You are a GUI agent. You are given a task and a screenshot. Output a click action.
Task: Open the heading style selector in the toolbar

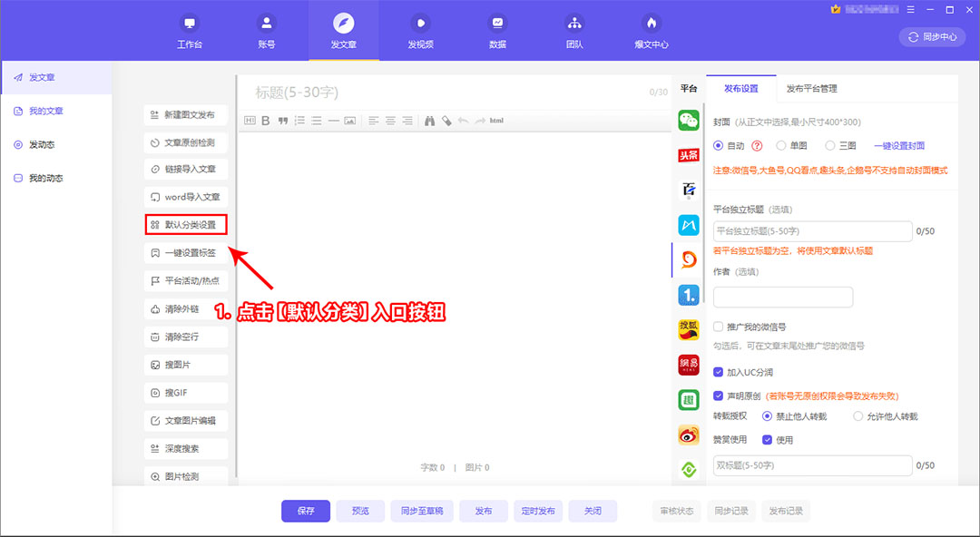[x=250, y=120]
